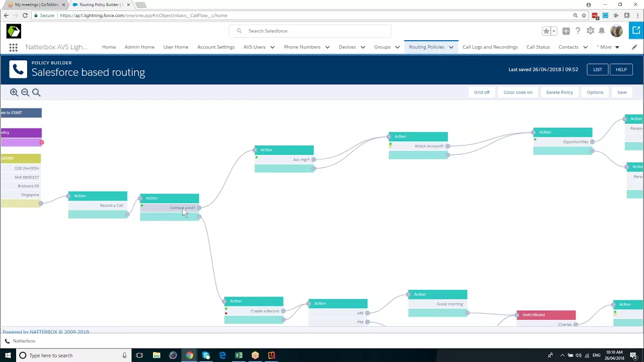
Task: Open the User Home tab
Action: [176, 47]
